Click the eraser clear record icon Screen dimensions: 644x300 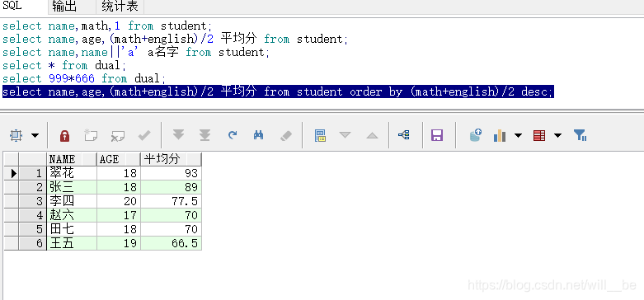tap(286, 135)
